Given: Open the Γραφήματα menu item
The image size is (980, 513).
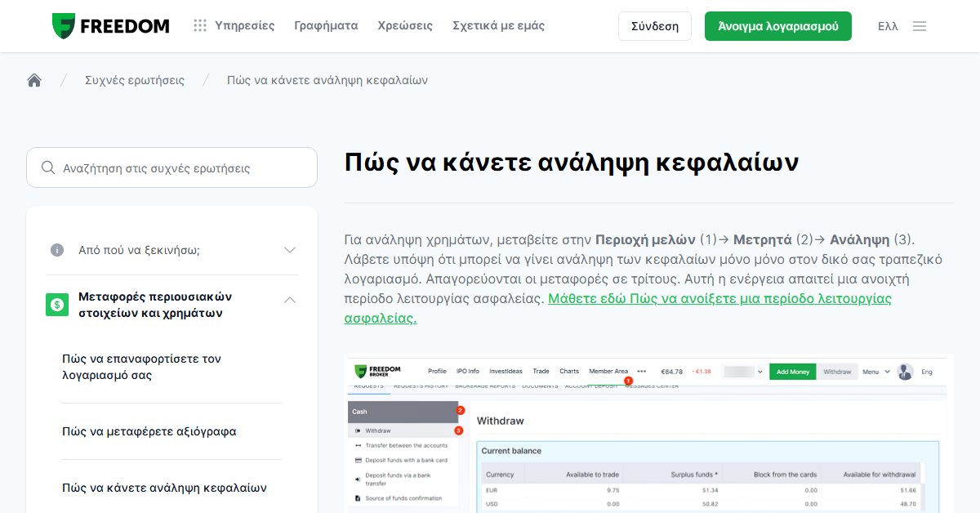Looking at the screenshot, I should tap(326, 25).
